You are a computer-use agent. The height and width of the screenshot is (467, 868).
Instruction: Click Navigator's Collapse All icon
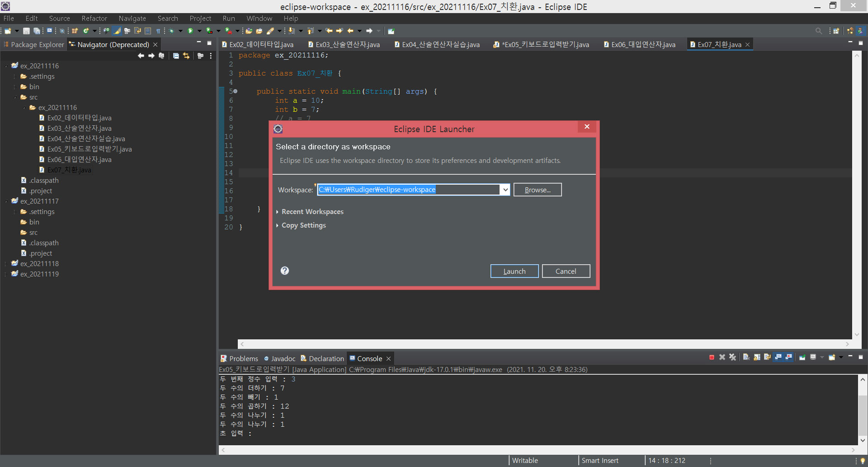coord(176,56)
